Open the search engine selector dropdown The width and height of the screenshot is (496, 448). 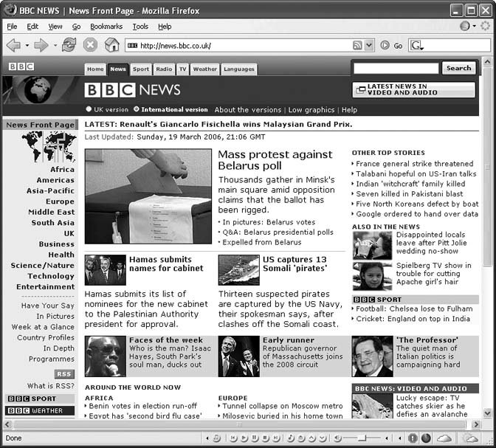tap(422, 48)
